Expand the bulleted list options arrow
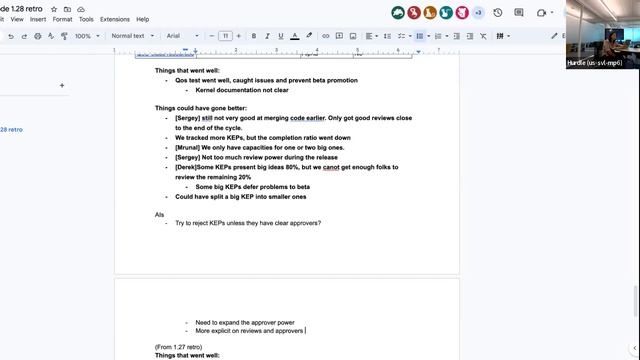Image resolution: width=640 pixels, height=360 pixels. tap(429, 36)
